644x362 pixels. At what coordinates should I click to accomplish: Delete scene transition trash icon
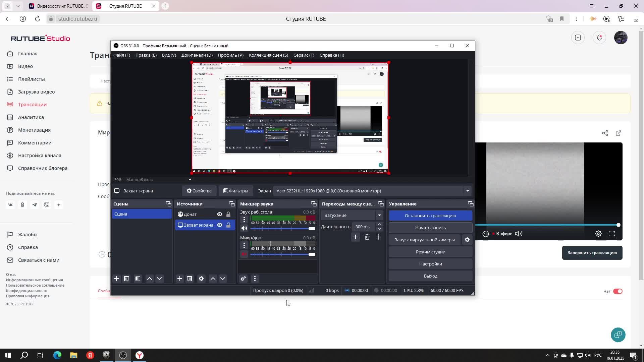pyautogui.click(x=367, y=237)
